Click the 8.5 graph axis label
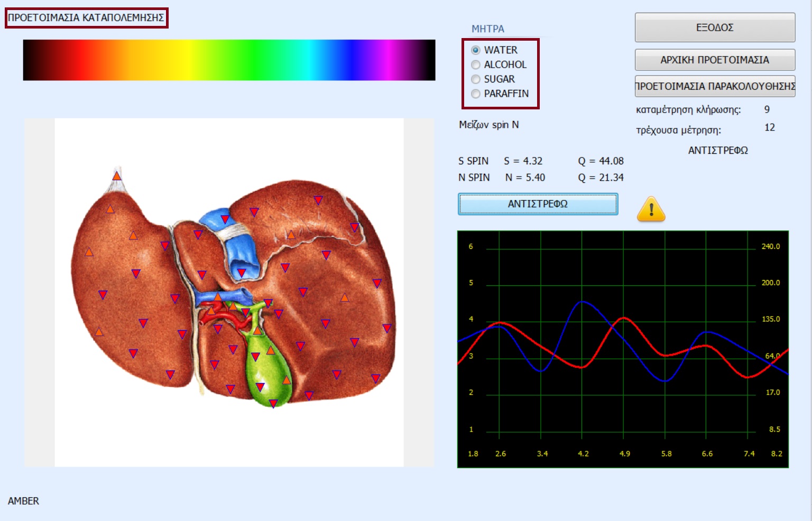Screen dimensions: 812x521 [774, 430]
